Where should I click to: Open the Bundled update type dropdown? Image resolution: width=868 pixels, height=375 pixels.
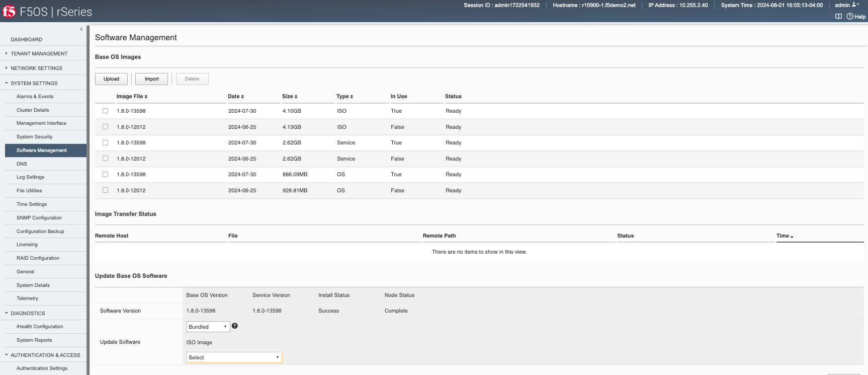click(x=208, y=327)
